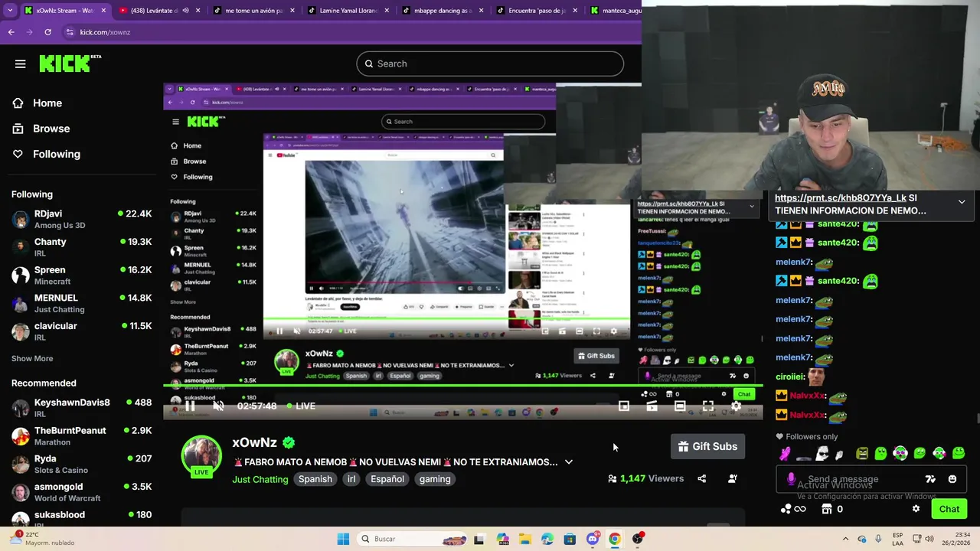Open 7TV emote menu in chat input
The width and height of the screenshot is (980, 551).
[930, 479]
